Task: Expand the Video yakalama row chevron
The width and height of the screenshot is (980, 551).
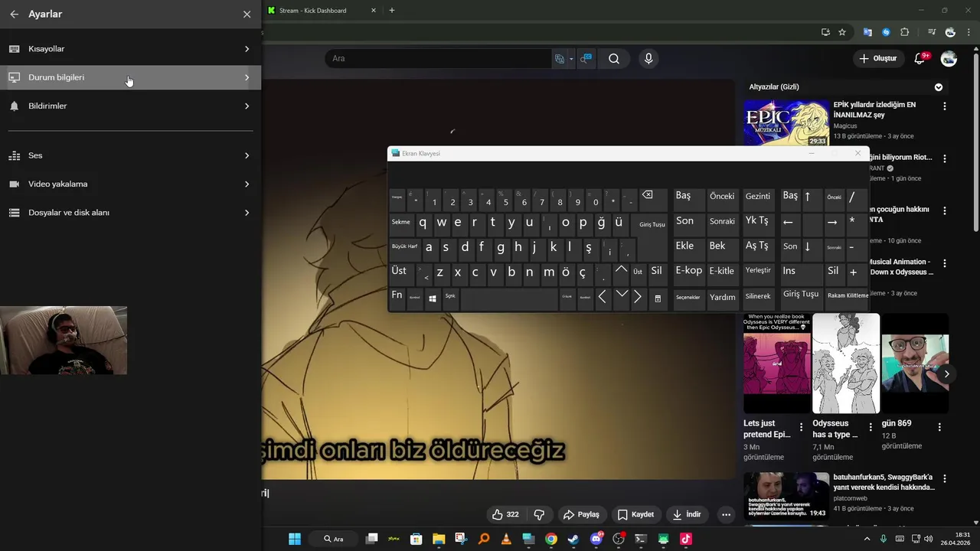Action: click(247, 184)
